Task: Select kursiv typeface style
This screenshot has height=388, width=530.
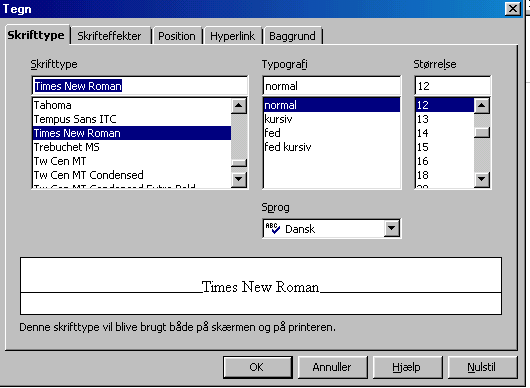Action: pyautogui.click(x=332, y=119)
